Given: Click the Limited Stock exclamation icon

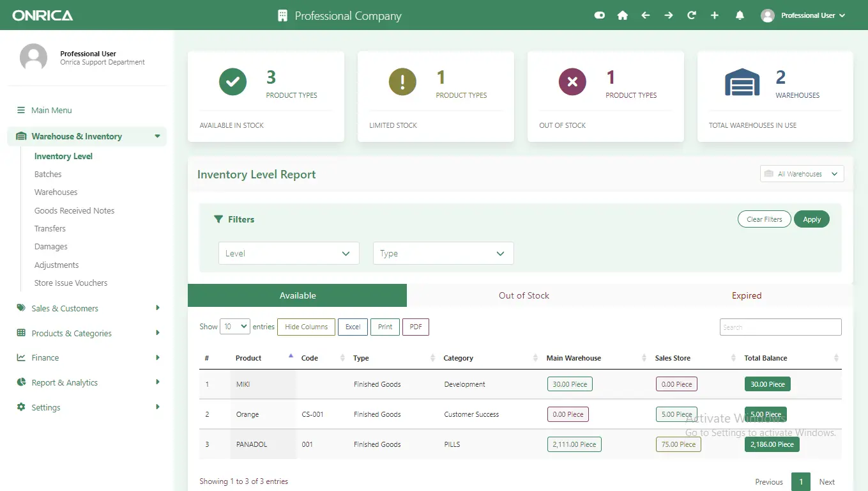Looking at the screenshot, I should point(402,82).
